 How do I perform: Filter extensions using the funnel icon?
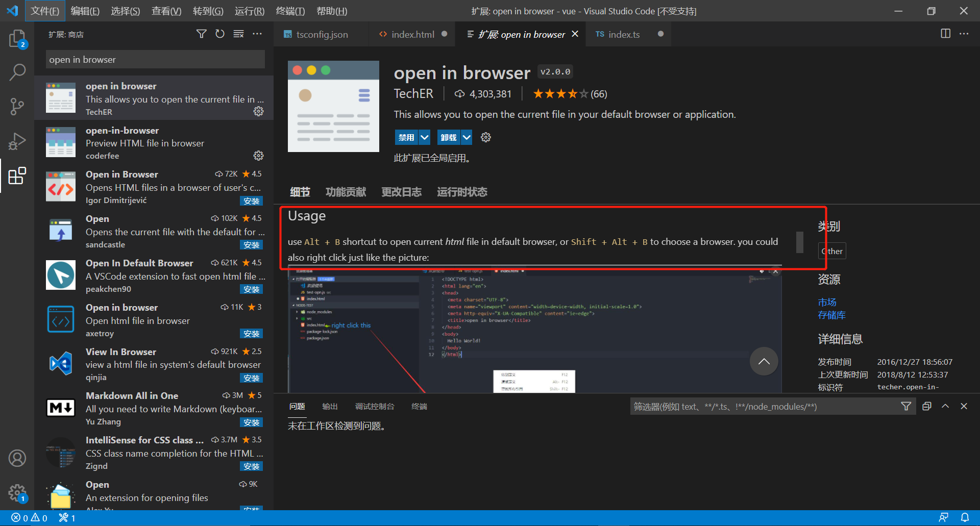202,34
